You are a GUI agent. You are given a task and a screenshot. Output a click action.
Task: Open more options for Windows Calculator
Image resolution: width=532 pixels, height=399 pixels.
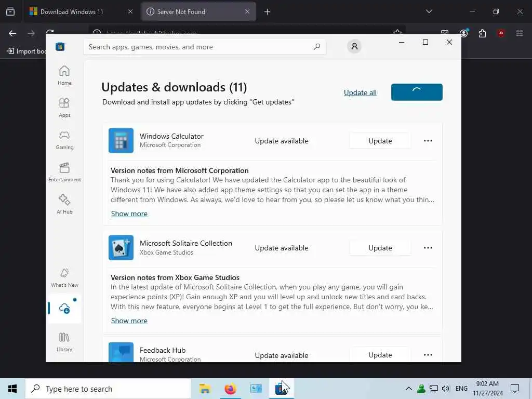click(x=428, y=141)
